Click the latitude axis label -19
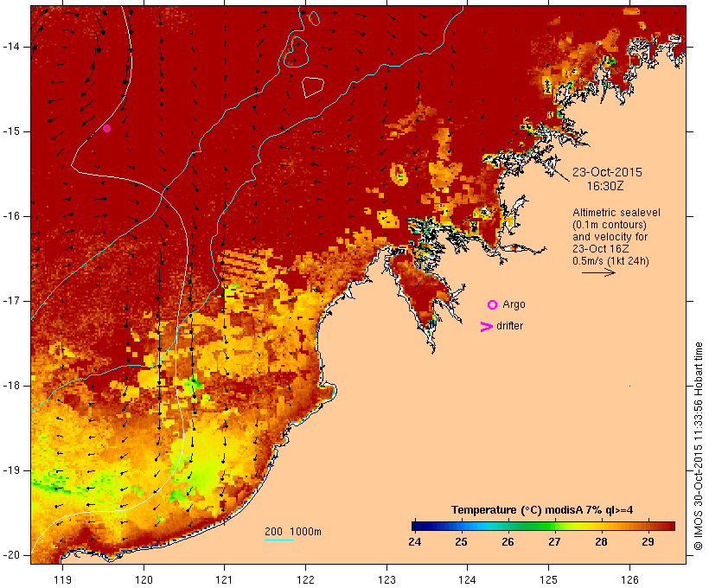Image resolution: width=709 pixels, height=588 pixels. click(x=11, y=470)
